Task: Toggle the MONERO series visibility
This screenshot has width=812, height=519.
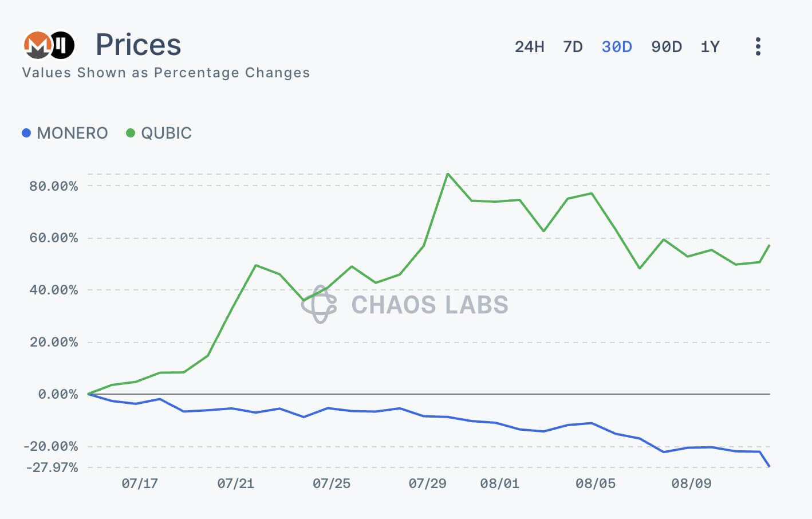Action: coord(72,132)
